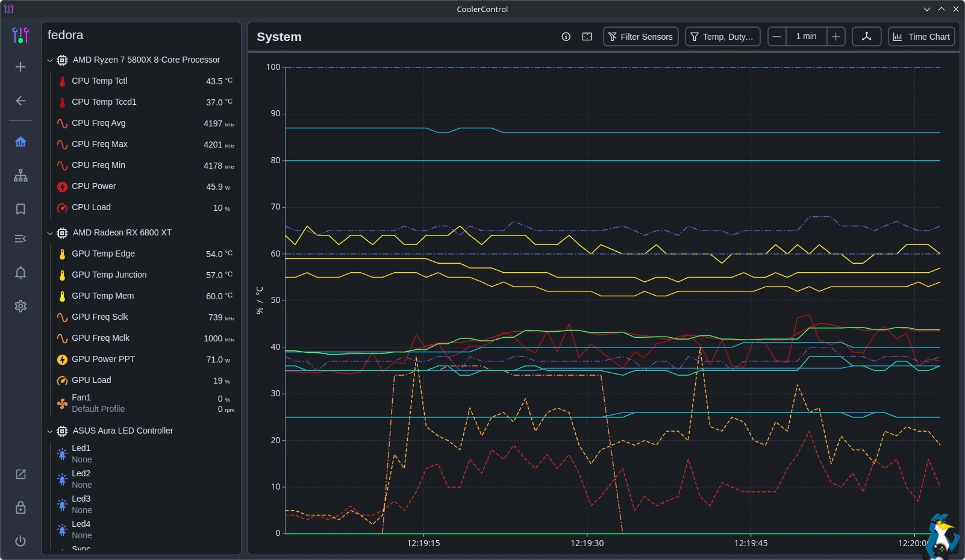Decrease the chart time range with minus
Image resolution: width=965 pixels, height=560 pixels.
(777, 37)
